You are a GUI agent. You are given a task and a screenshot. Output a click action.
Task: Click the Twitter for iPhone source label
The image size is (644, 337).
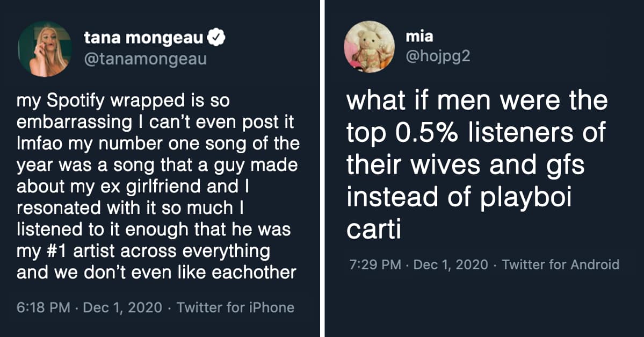(x=235, y=307)
